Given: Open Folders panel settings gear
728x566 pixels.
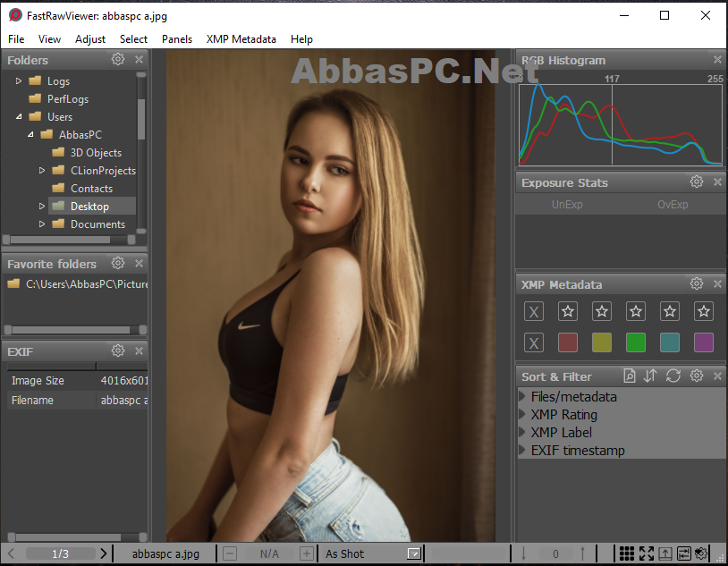Looking at the screenshot, I should (118, 59).
